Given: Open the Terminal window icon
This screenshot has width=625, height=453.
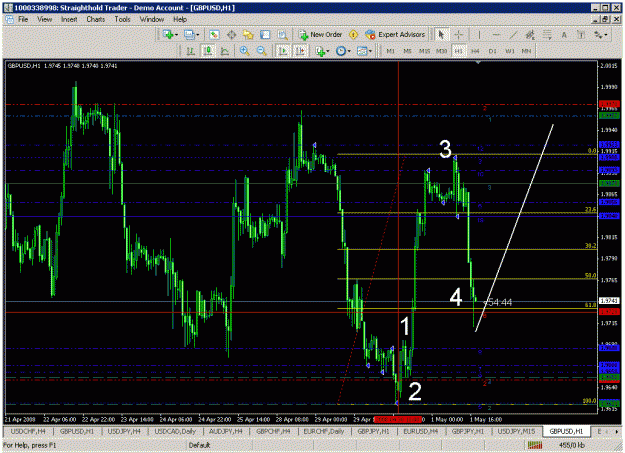Looking at the screenshot, I should 265,35.
